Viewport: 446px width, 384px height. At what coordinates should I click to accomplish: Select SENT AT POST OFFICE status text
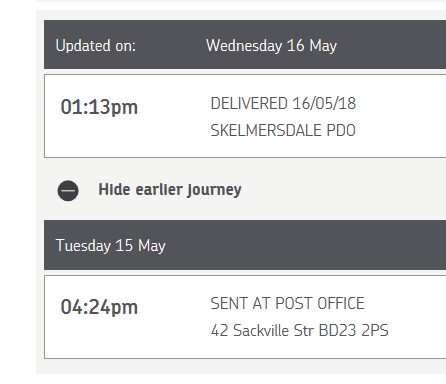click(287, 303)
